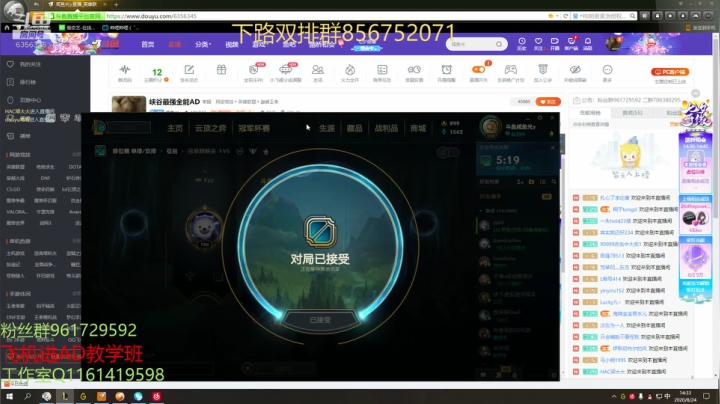Toggle the orange 直播开关 switch
The image size is (720, 404).
point(478,69)
